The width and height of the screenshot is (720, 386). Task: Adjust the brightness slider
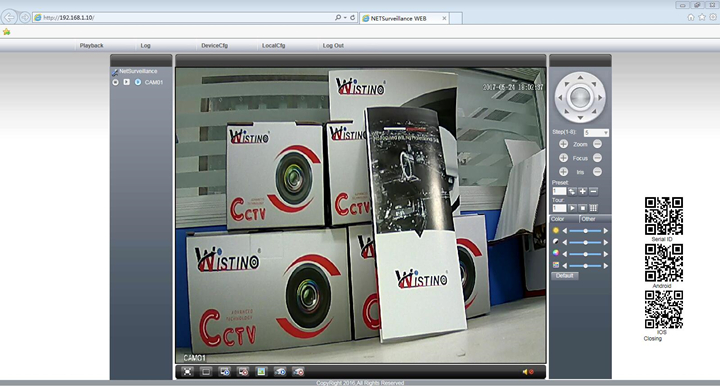(585, 231)
